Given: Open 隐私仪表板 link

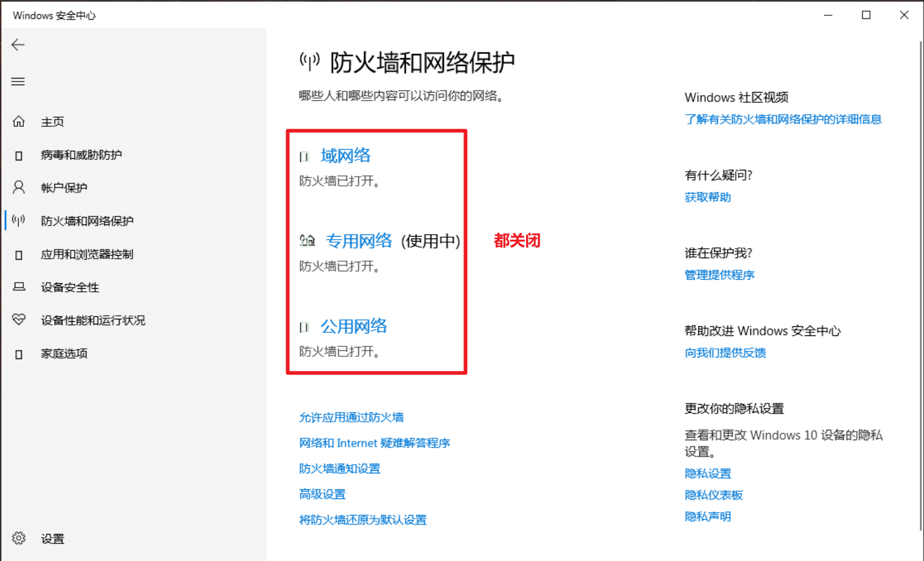Looking at the screenshot, I should [x=714, y=495].
